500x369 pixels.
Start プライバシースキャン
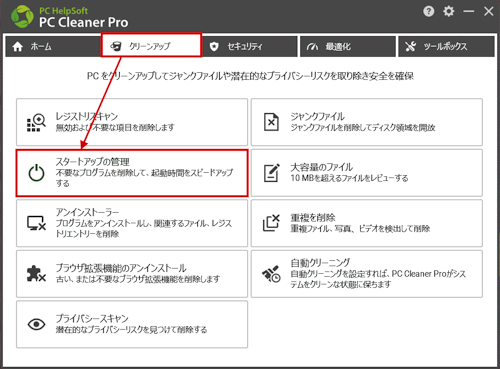click(132, 324)
